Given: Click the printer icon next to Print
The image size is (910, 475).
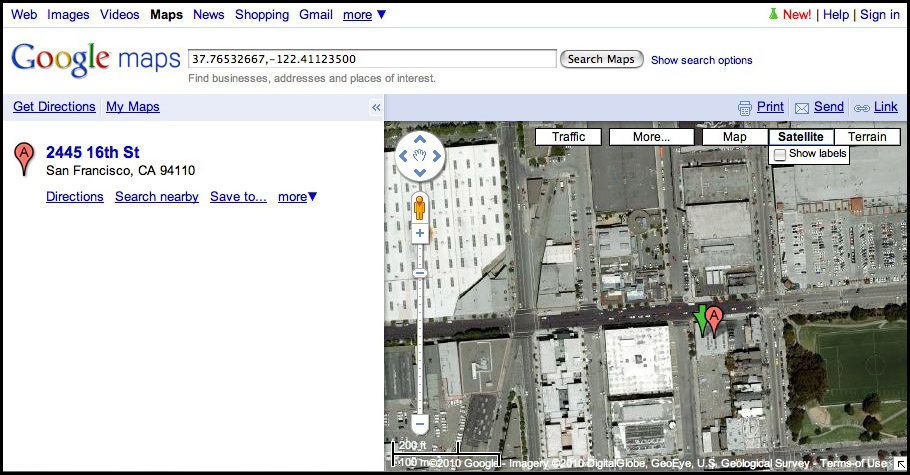Looking at the screenshot, I should point(744,108).
